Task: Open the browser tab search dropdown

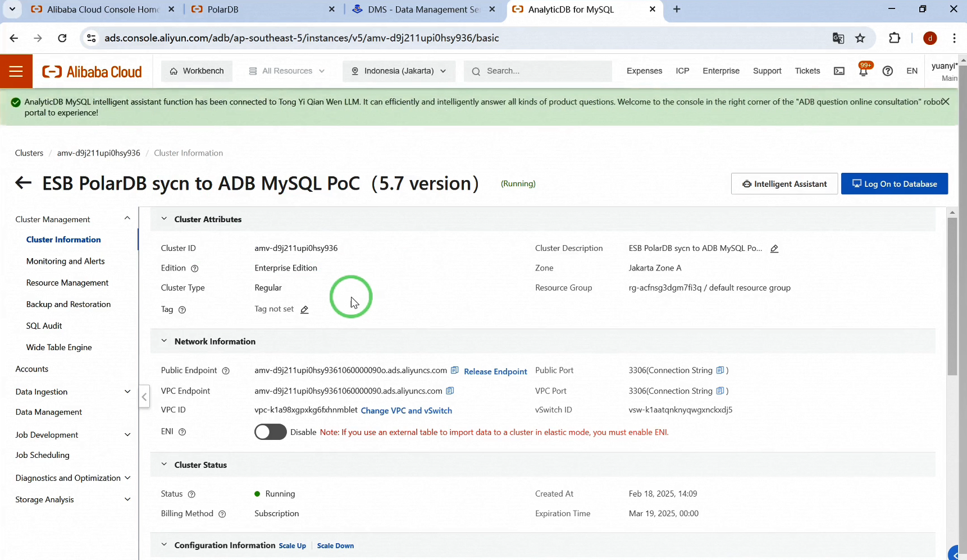Action: (12, 9)
